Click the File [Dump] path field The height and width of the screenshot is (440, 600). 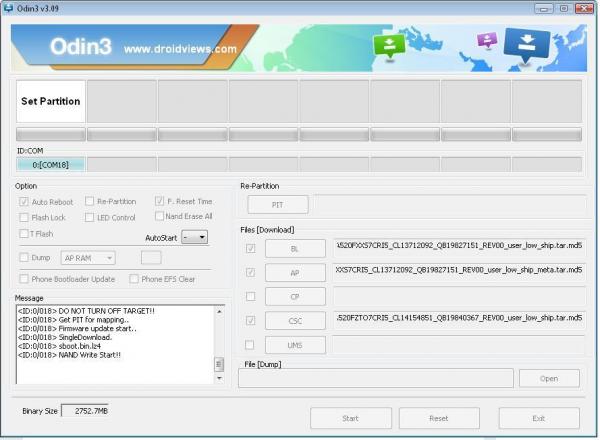[376, 378]
